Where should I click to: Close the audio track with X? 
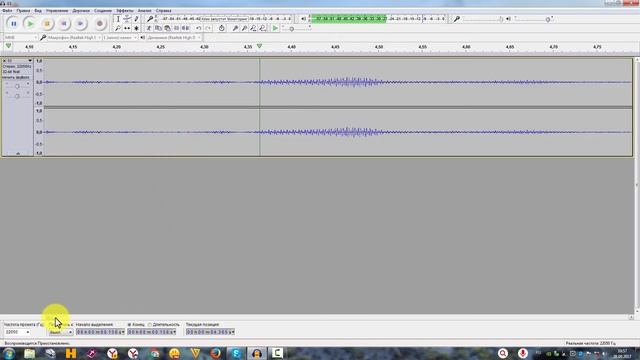click(x=4, y=60)
